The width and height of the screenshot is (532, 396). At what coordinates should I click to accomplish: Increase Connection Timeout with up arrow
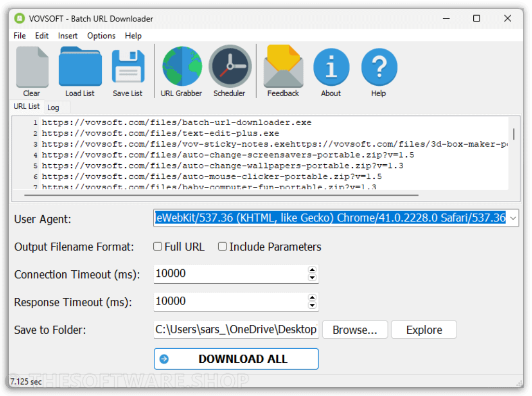tap(312, 270)
